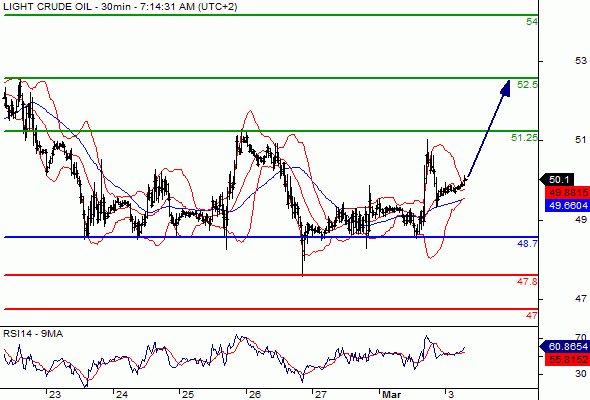Click the 51.25 resistance level label
This screenshot has height=400, width=590.
coord(525,138)
